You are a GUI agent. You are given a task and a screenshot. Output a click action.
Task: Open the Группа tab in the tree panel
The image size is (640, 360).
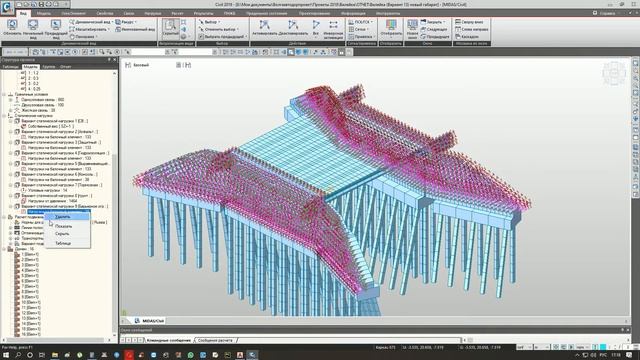(49, 67)
